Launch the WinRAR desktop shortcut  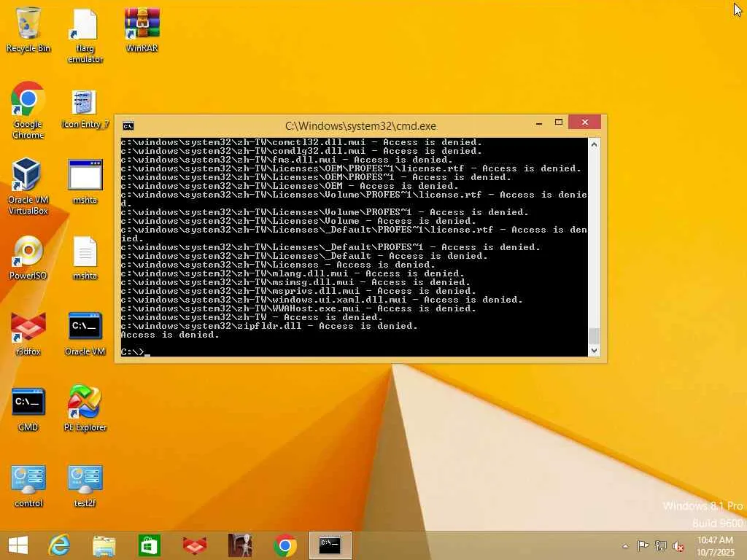click(142, 29)
